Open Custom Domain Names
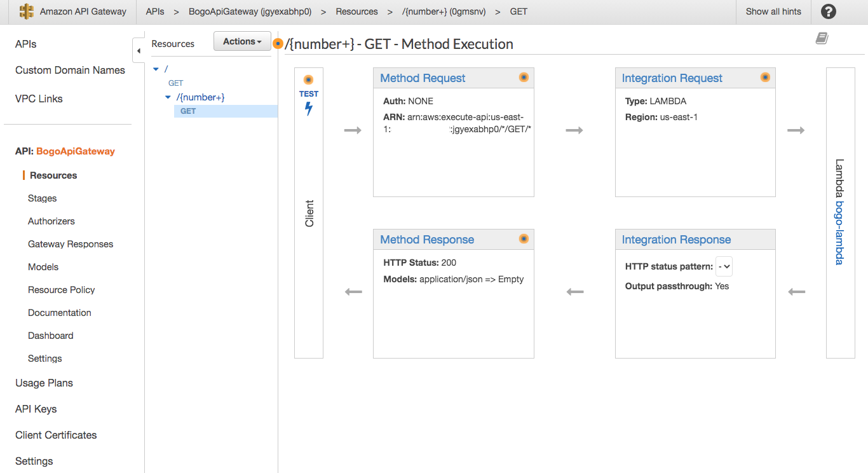Image resolution: width=868 pixels, height=473 pixels. point(70,70)
